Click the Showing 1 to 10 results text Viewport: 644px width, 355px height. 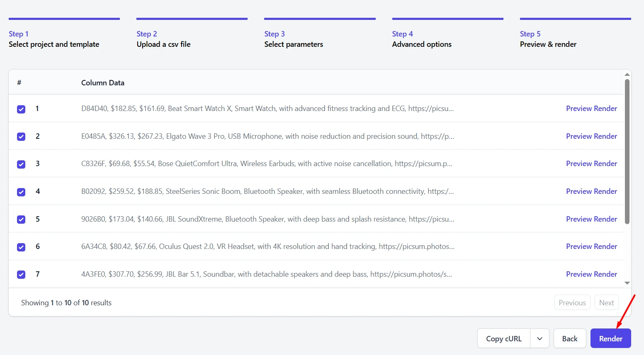click(66, 303)
